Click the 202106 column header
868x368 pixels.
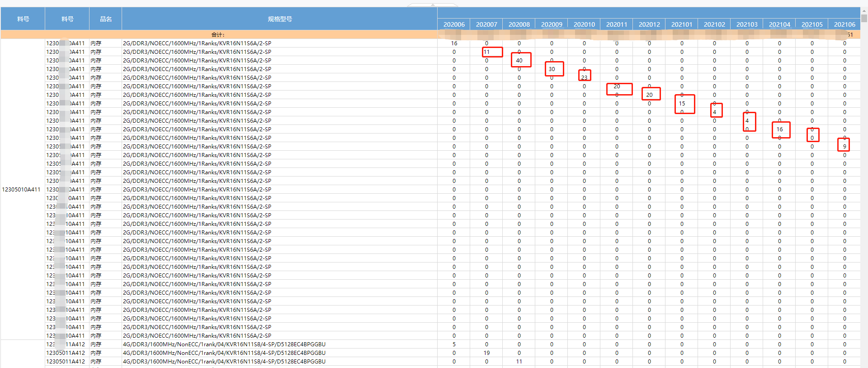pos(844,24)
